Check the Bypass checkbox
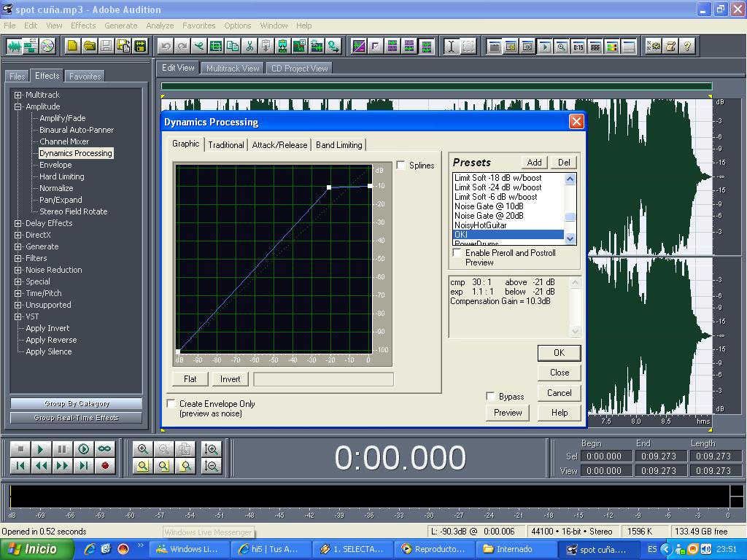The height and width of the screenshot is (560, 747). pyautogui.click(x=491, y=396)
